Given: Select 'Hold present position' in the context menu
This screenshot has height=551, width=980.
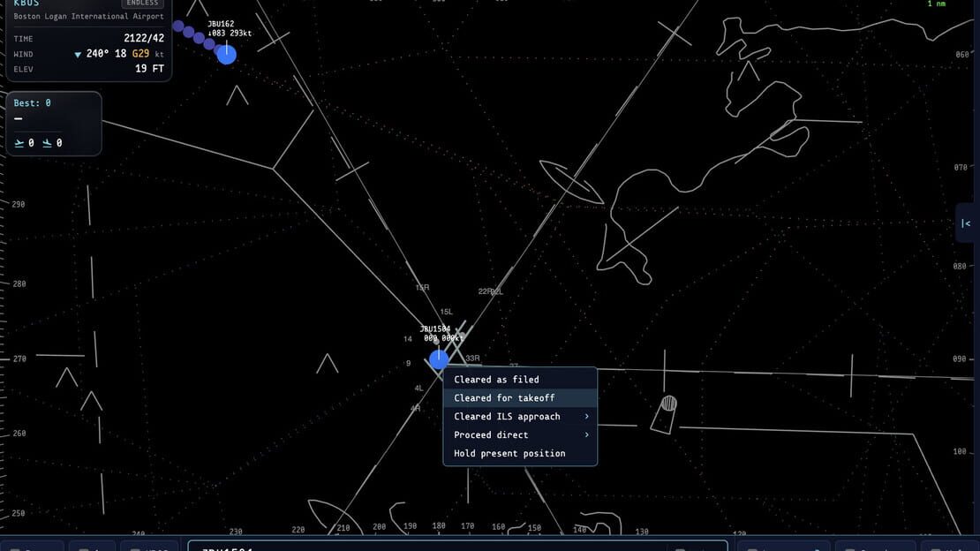Looking at the screenshot, I should point(520,454).
